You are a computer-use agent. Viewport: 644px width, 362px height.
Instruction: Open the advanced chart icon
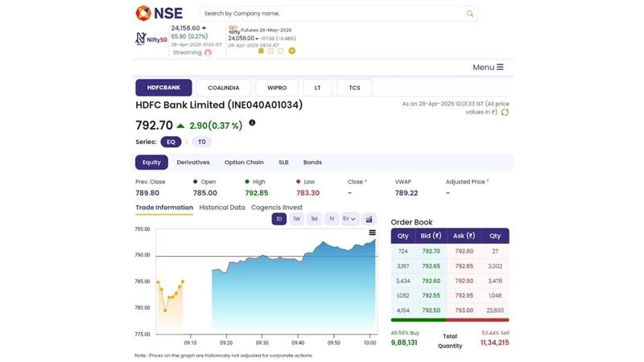coord(369,219)
